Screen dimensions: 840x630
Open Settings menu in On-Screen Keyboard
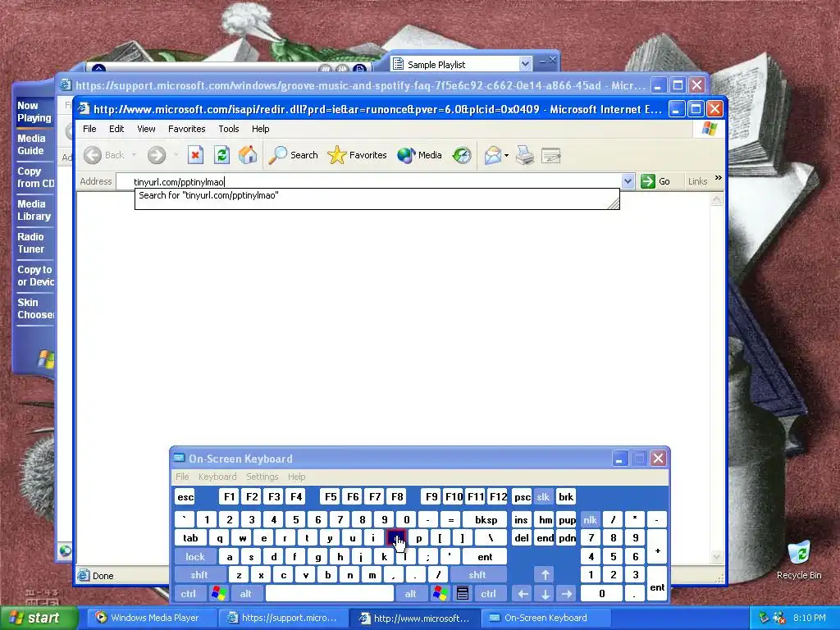coord(262,477)
